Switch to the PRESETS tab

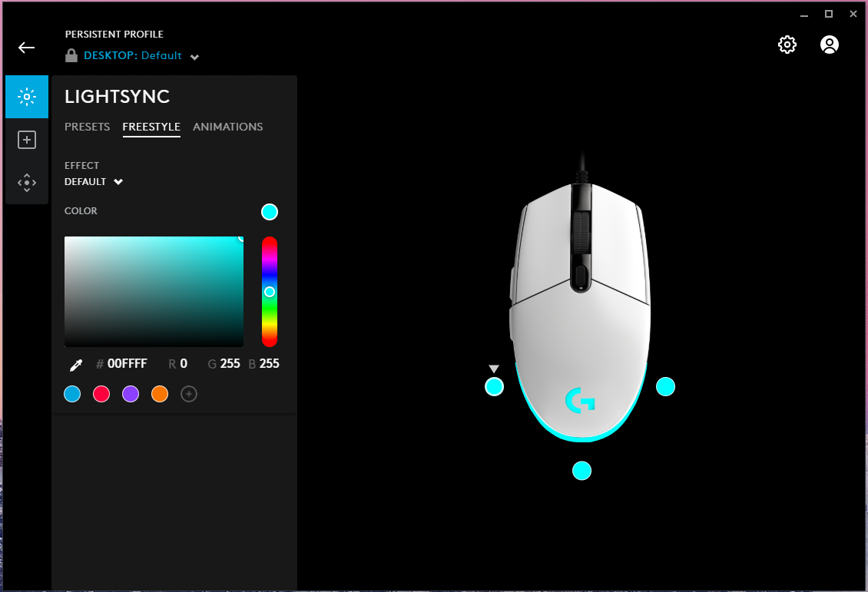(87, 127)
